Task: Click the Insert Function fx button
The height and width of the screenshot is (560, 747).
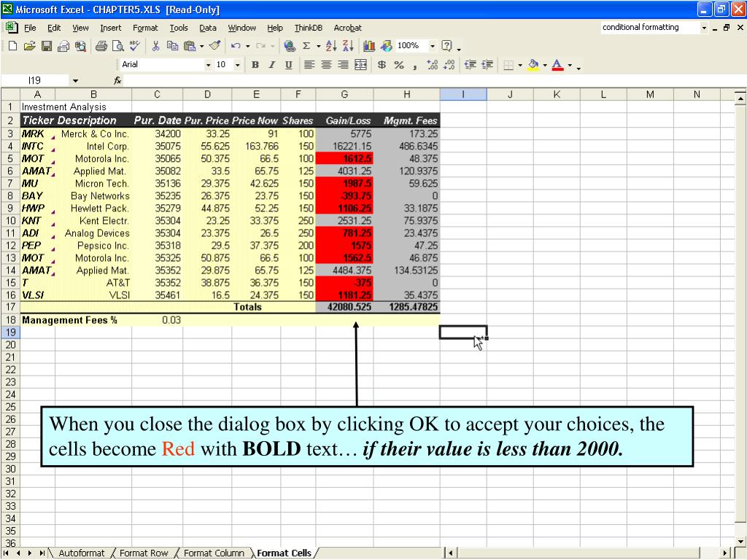Action: click(x=117, y=80)
